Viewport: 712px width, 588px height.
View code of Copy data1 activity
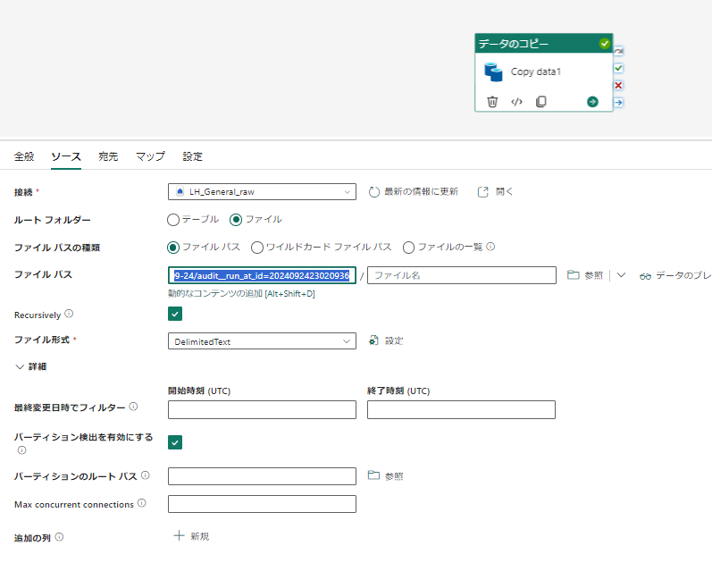coord(516,102)
